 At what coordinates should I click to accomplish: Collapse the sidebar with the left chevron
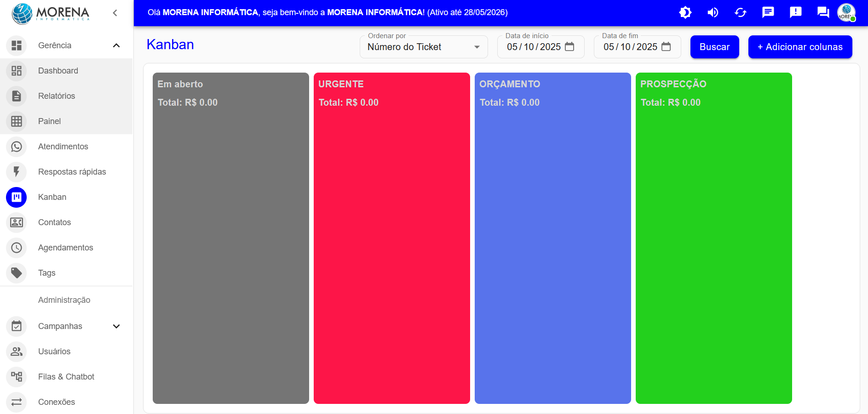coord(115,13)
